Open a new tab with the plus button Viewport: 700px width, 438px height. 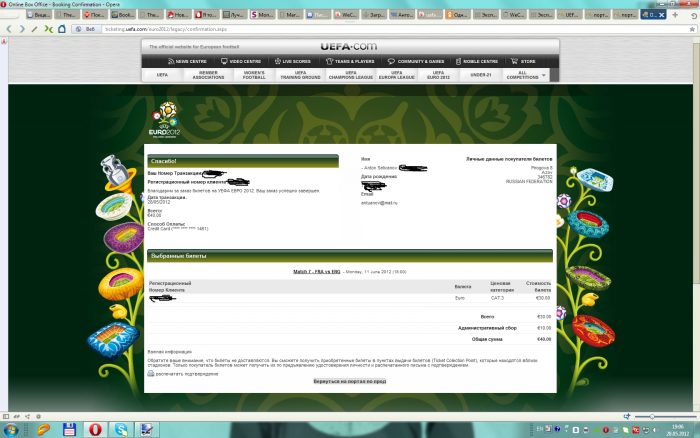pyautogui.click(x=675, y=15)
